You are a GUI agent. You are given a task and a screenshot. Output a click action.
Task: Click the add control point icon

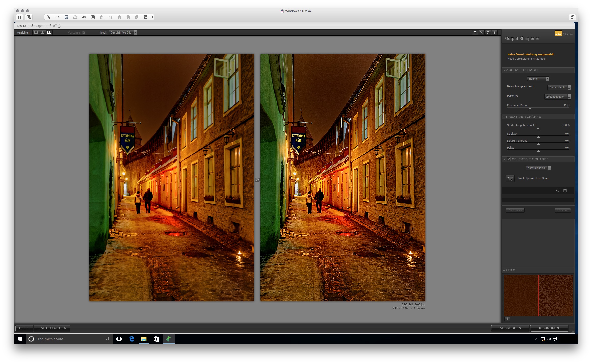tap(510, 179)
